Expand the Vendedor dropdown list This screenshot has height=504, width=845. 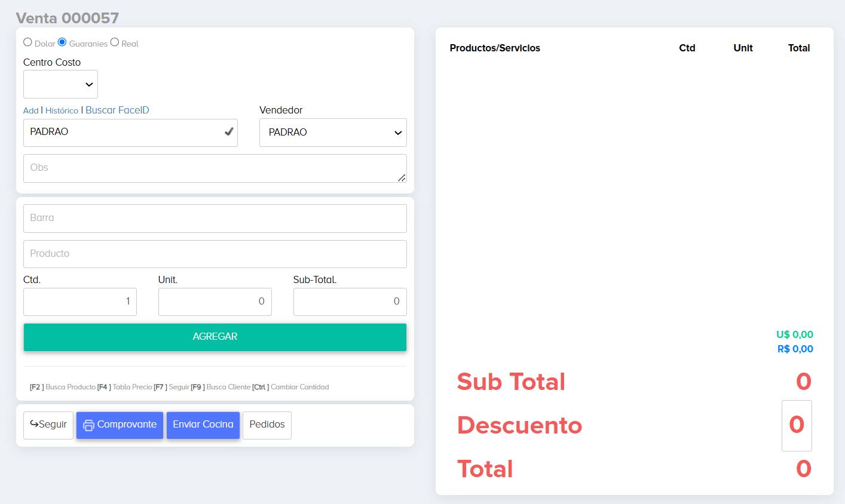pyautogui.click(x=333, y=133)
